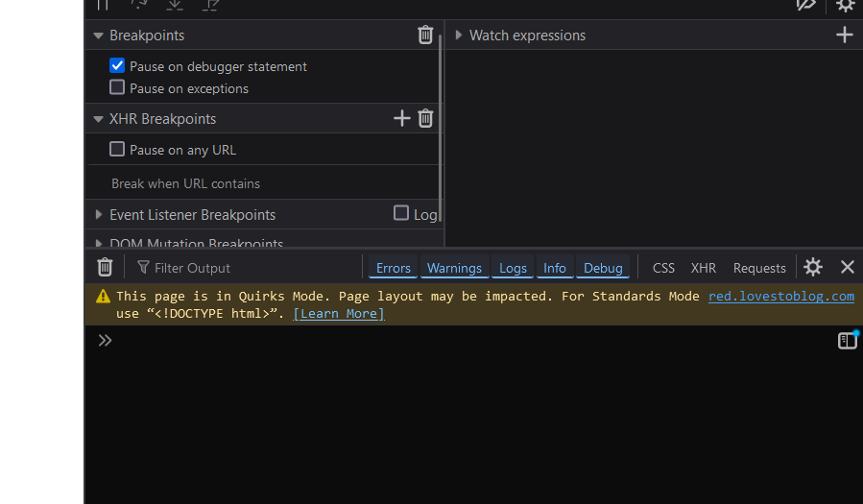Enable Pause on exceptions checkbox
This screenshot has height=504, width=863.
click(117, 87)
